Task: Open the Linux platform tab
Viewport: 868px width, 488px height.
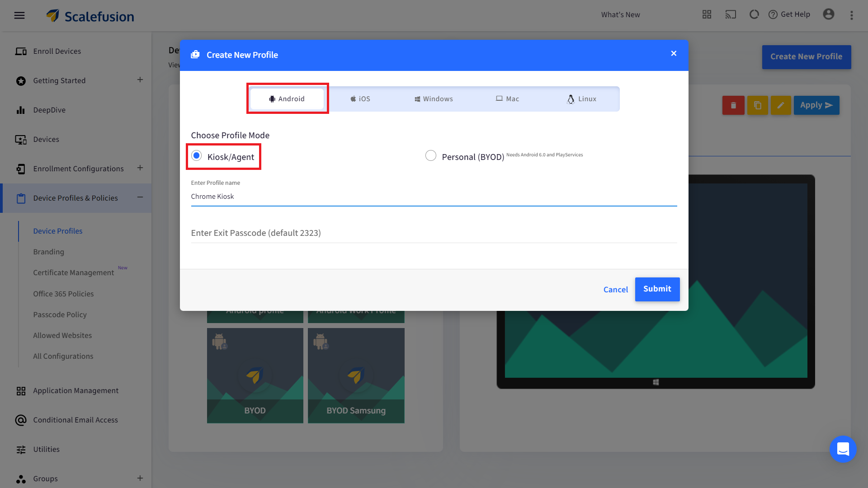Action: pos(582,99)
